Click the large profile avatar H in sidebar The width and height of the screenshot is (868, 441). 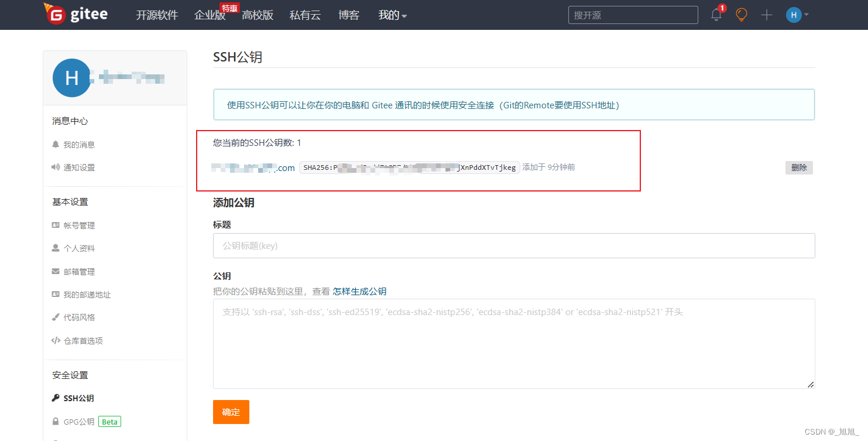click(x=71, y=78)
